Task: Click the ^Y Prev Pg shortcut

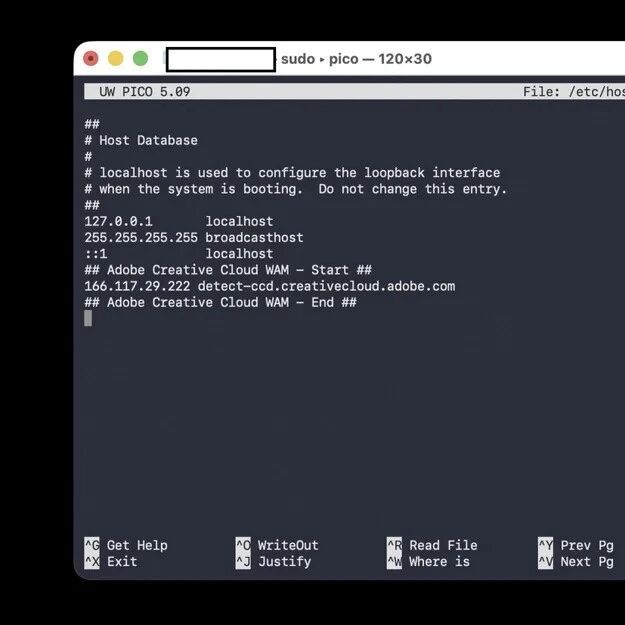Action: tap(576, 545)
